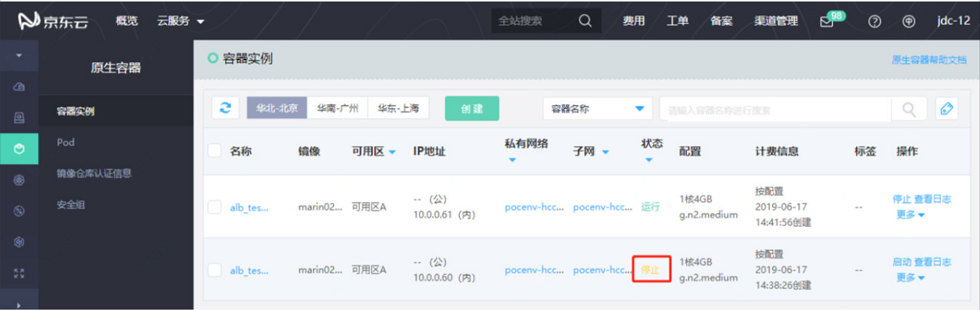
Task: Click the fifth circular icon in the left rail
Action: [20, 210]
